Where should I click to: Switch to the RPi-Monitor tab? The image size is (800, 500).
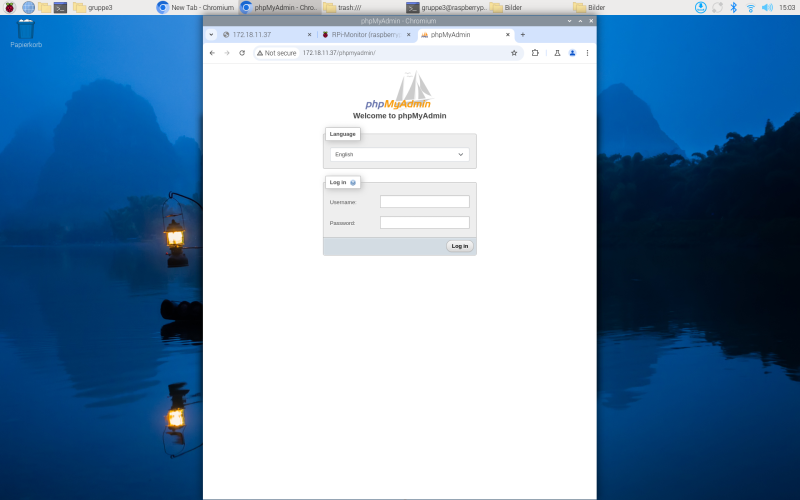pyautogui.click(x=366, y=35)
